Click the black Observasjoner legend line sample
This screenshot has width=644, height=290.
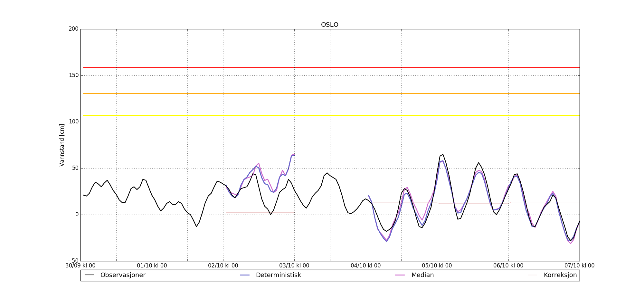[89, 275]
